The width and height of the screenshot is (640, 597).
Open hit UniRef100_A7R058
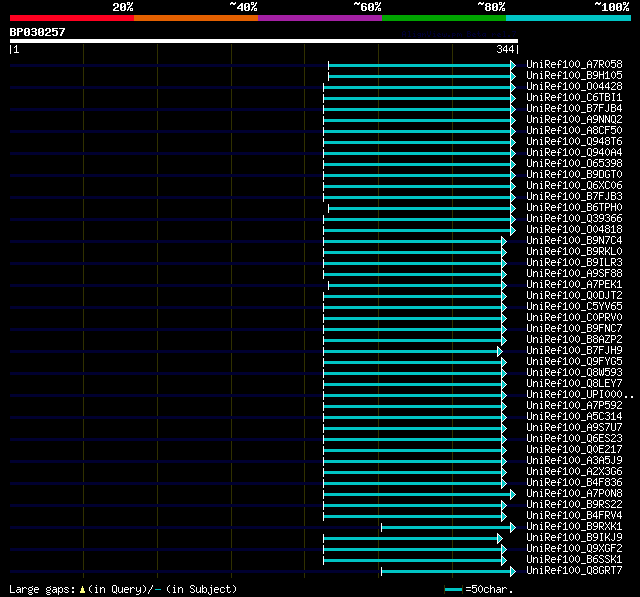tap(574, 64)
